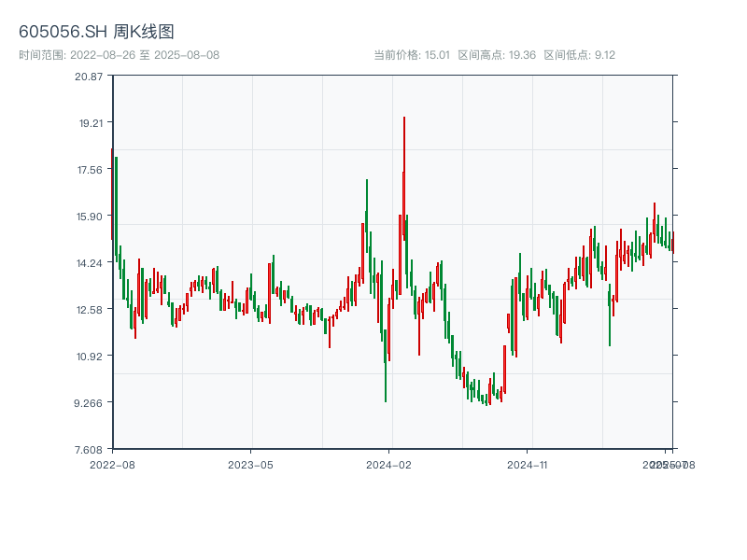This screenshot has height=560, width=747.
Task: Click the tallest red candlestick peaking near 19.36
Action: click(404, 176)
